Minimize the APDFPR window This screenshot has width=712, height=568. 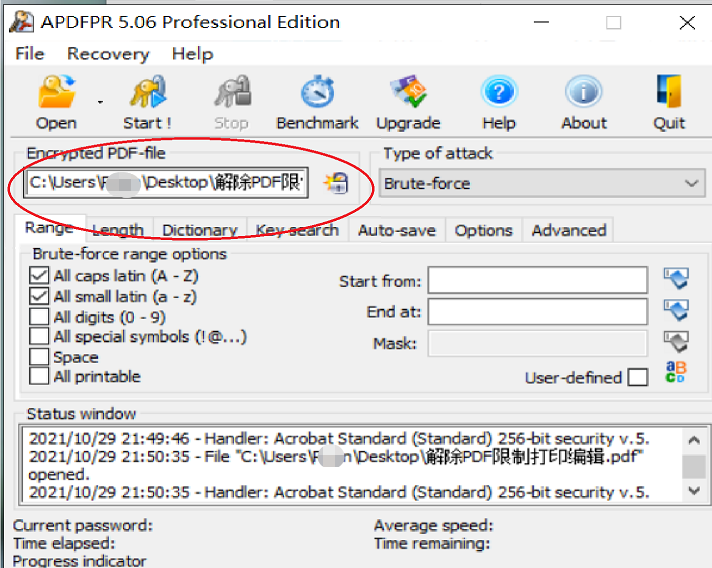[541, 22]
